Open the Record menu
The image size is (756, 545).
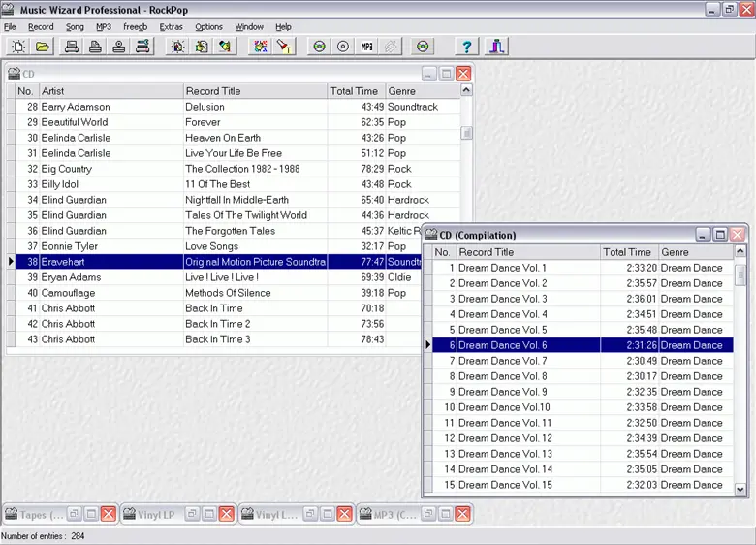41,26
